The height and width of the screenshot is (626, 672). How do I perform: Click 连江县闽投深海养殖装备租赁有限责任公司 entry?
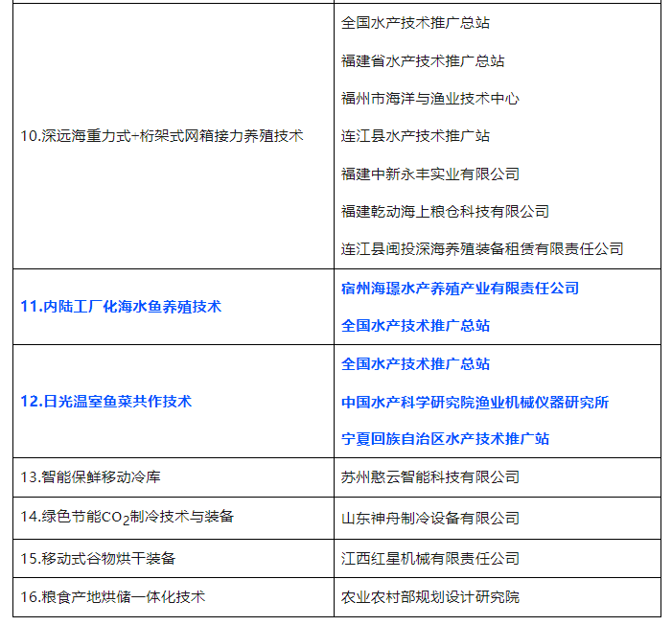482,249
